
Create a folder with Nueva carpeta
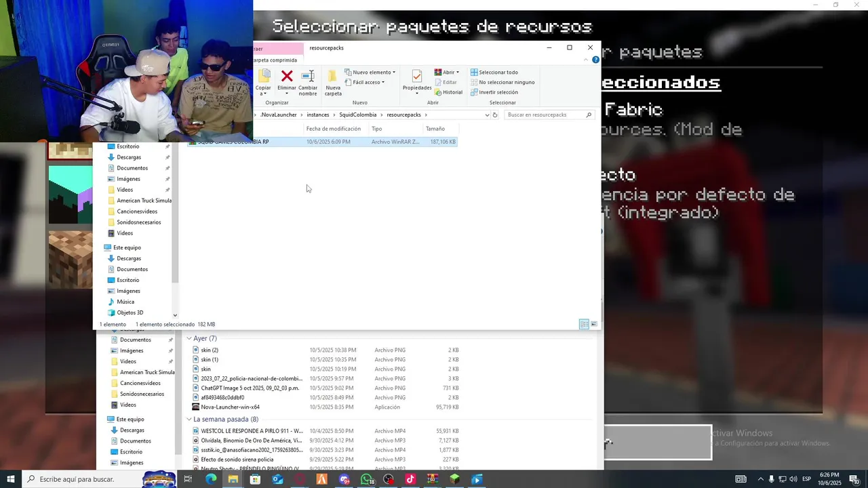point(333,81)
